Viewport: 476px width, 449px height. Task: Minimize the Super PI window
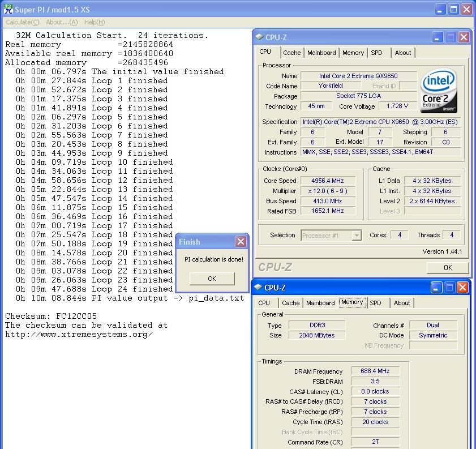[x=440, y=10]
